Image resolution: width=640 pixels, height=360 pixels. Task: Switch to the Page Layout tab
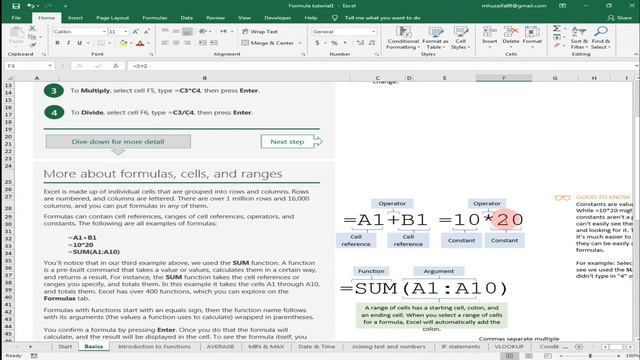click(x=113, y=18)
